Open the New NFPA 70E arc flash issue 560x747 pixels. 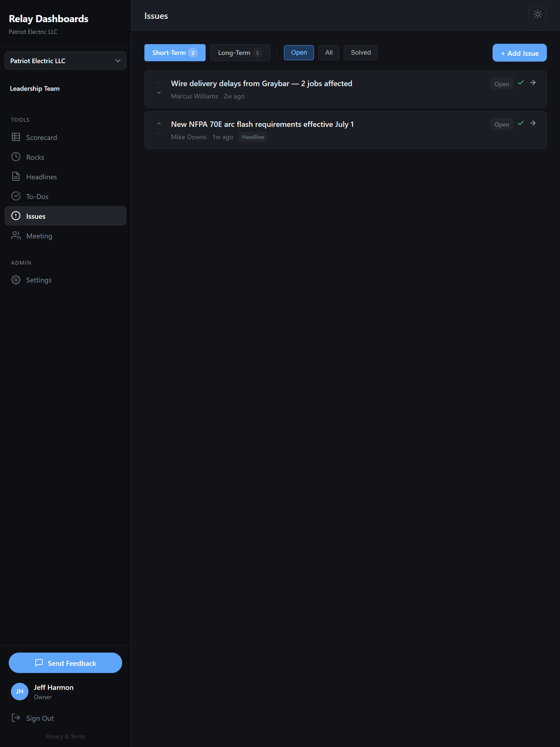click(x=262, y=124)
